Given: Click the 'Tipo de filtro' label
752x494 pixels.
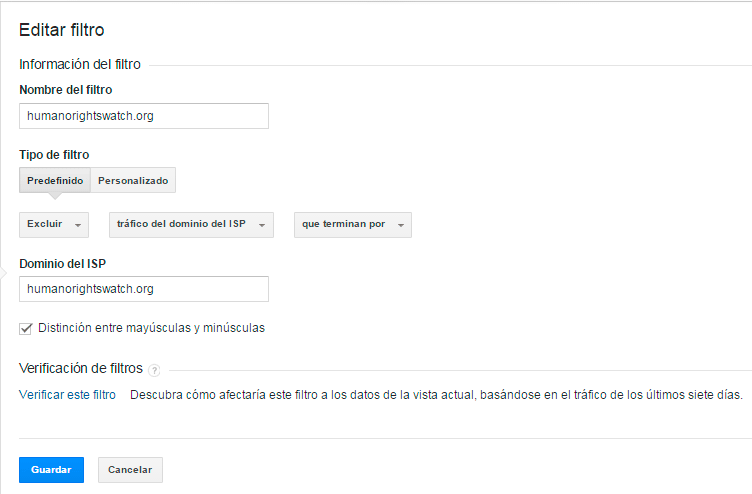Looking at the screenshot, I should [54, 155].
